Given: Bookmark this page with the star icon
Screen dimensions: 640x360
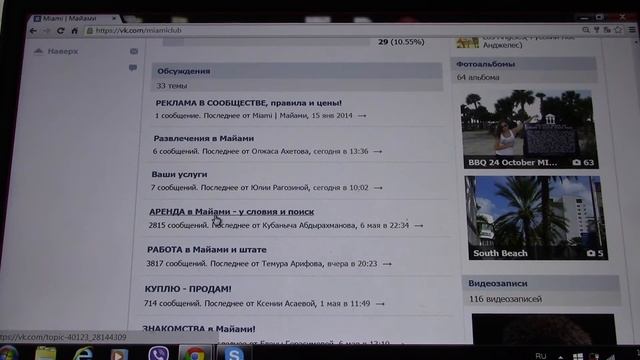Looking at the screenshot, I should [618, 29].
